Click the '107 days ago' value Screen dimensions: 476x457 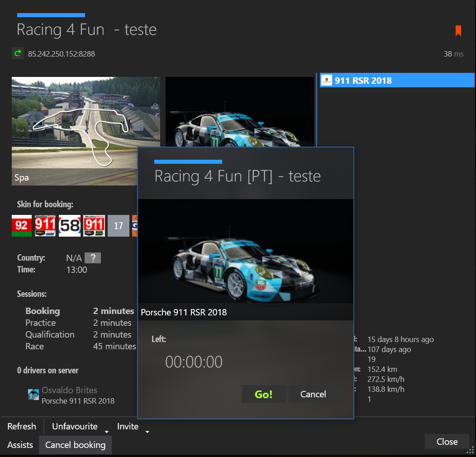389,349
